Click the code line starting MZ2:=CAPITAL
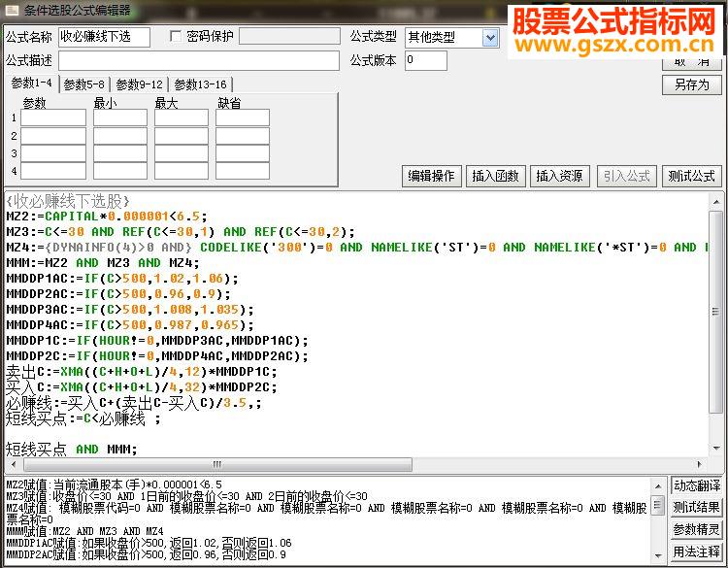The height and width of the screenshot is (568, 728). (107, 217)
